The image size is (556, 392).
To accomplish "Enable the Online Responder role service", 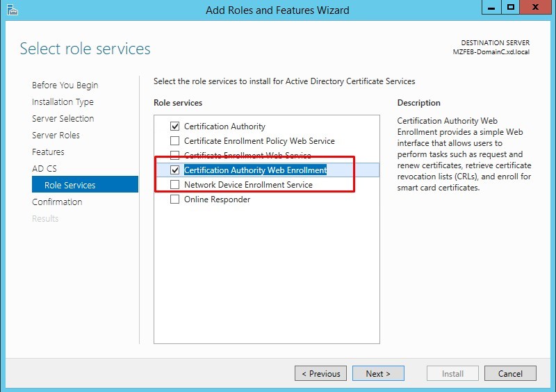I will pyautogui.click(x=175, y=199).
